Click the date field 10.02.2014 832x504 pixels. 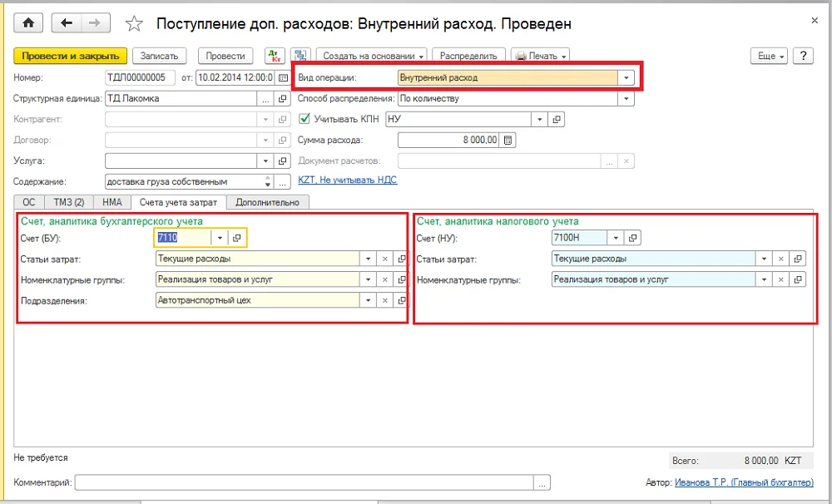click(x=236, y=77)
